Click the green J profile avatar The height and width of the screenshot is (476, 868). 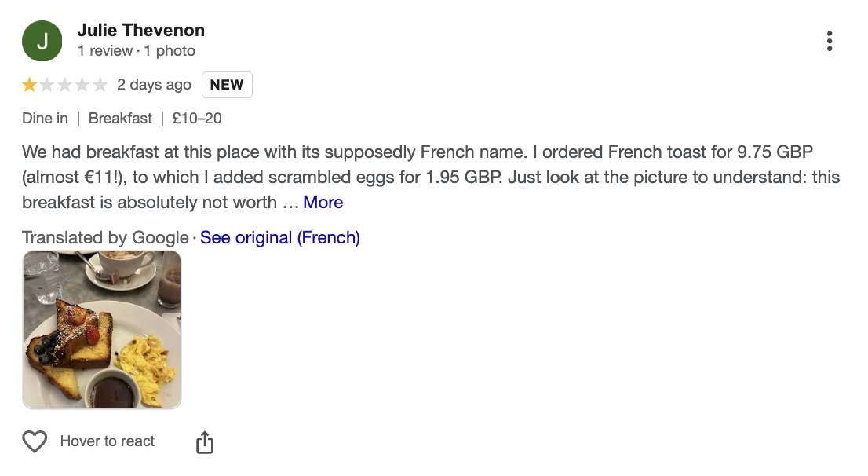click(x=42, y=41)
